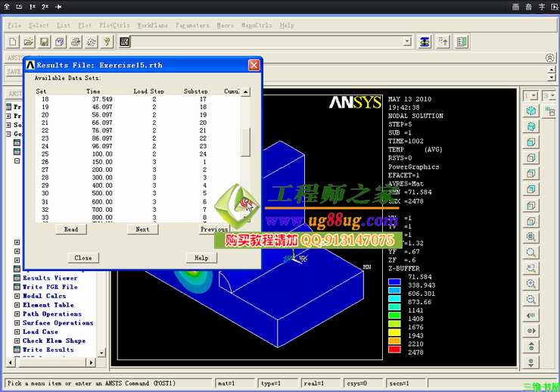Click the main menu tree scroll-right arrow
The height and width of the screenshot is (392, 560).
[x=91, y=362]
